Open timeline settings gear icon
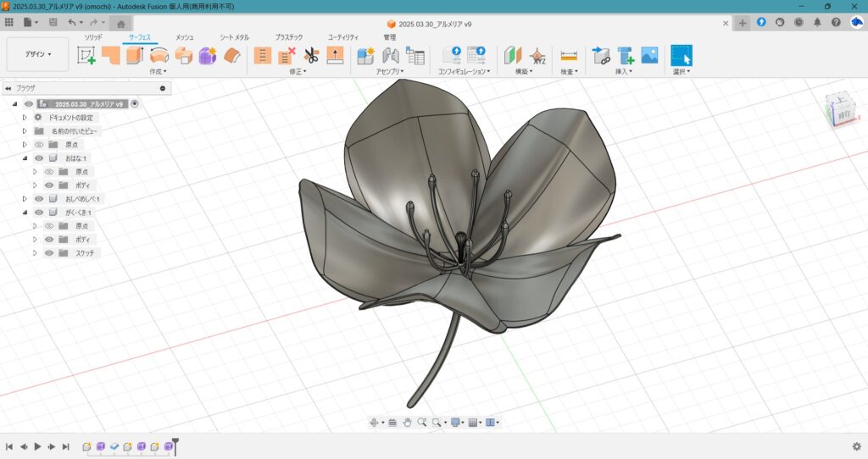Image resolution: width=868 pixels, height=459 pixels. [x=856, y=446]
